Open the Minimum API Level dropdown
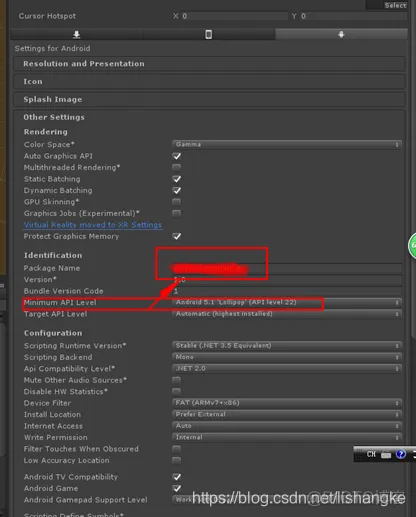This screenshot has height=517, width=416. click(x=287, y=303)
